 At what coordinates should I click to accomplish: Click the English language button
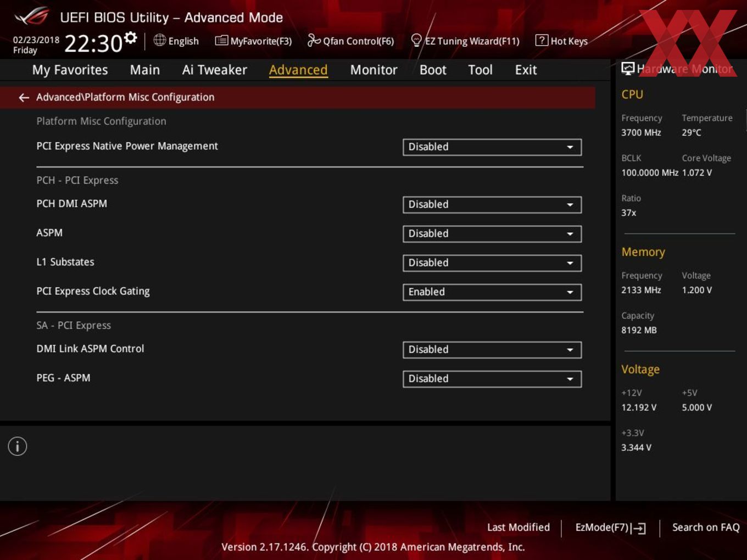(x=176, y=41)
